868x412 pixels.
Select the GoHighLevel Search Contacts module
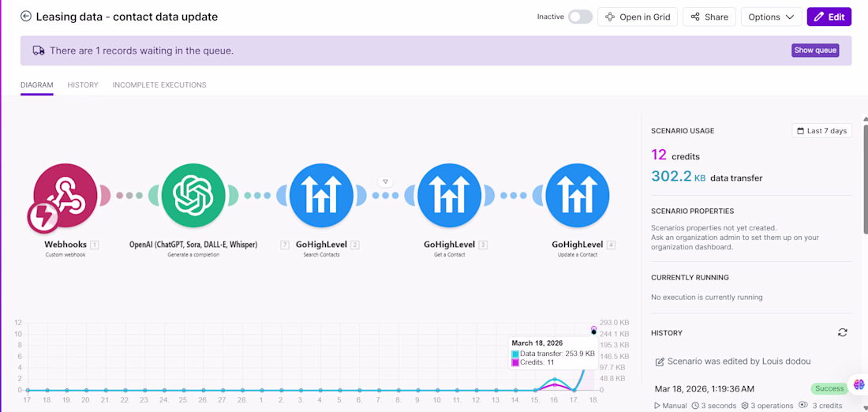(x=321, y=195)
